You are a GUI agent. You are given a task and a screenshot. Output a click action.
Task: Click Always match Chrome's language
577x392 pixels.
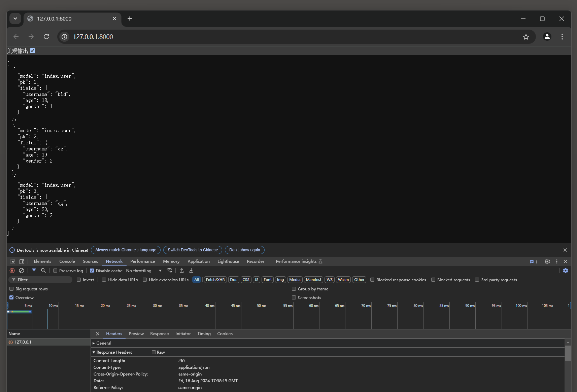pyautogui.click(x=126, y=250)
